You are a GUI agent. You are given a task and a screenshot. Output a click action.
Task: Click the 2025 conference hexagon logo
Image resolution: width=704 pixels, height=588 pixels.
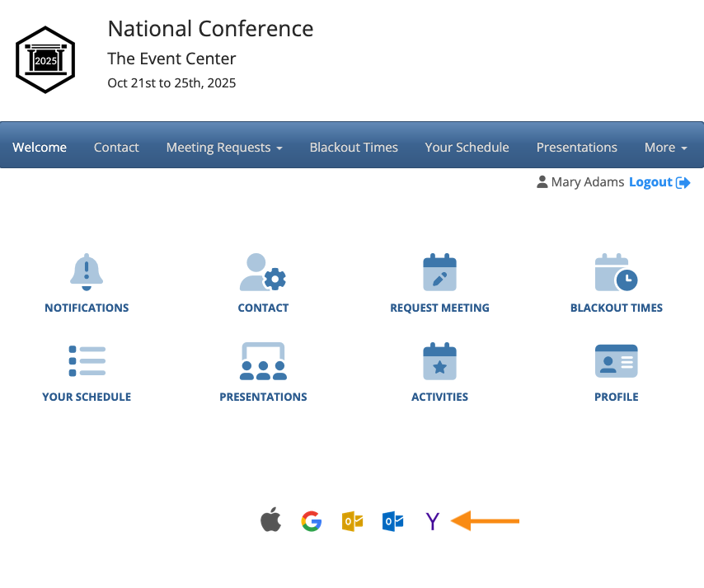coord(45,59)
